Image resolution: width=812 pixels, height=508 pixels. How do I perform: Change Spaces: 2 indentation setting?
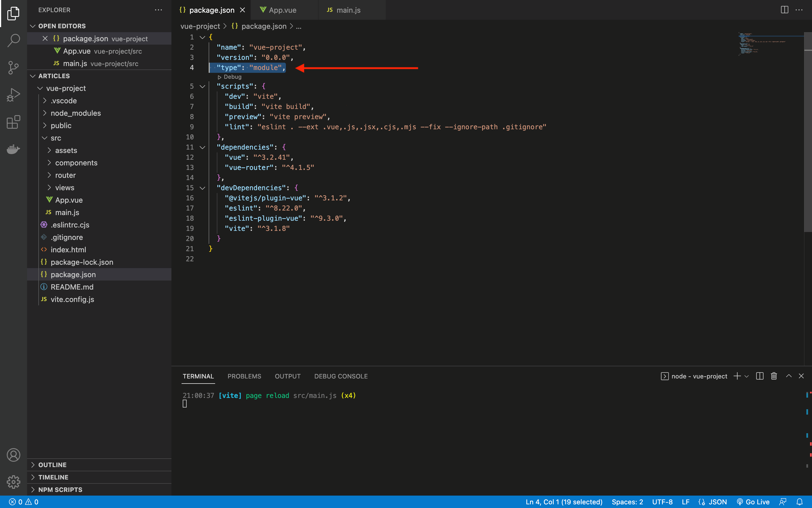pyautogui.click(x=627, y=502)
